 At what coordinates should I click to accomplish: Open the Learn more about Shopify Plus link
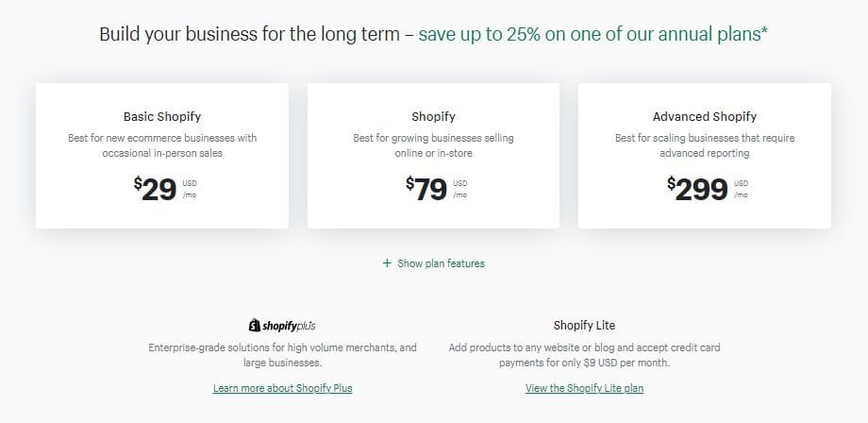point(282,388)
